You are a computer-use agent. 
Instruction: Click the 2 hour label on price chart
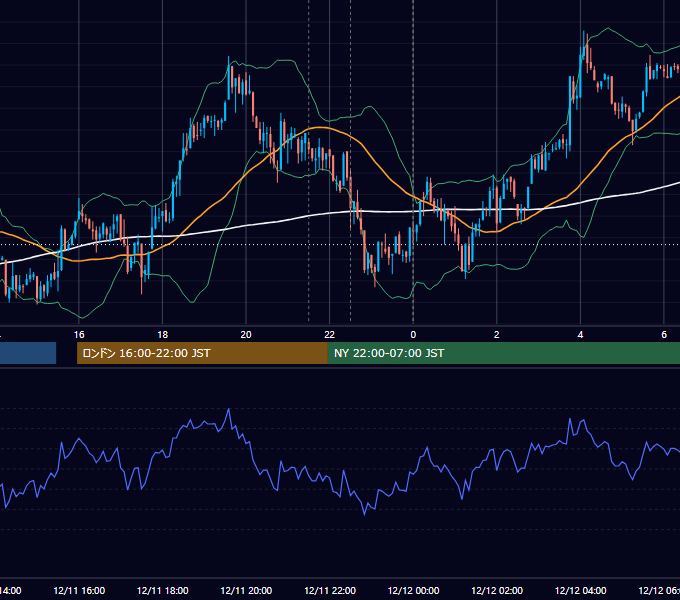[x=497, y=335]
